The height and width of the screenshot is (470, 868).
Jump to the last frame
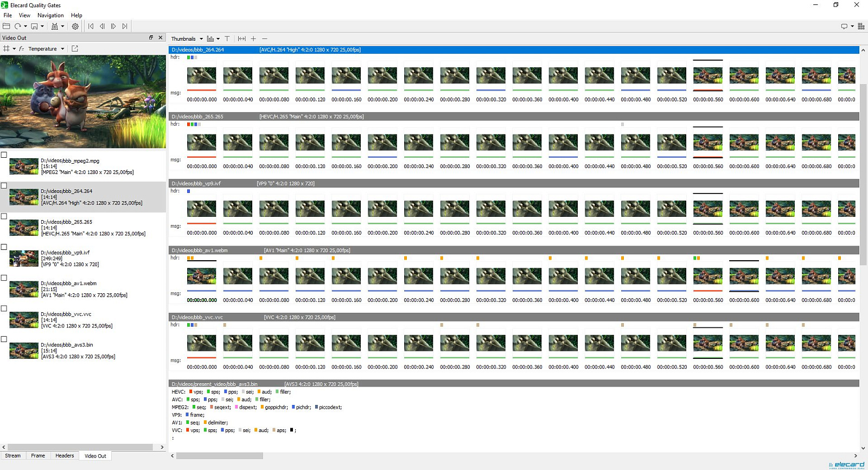(x=125, y=26)
